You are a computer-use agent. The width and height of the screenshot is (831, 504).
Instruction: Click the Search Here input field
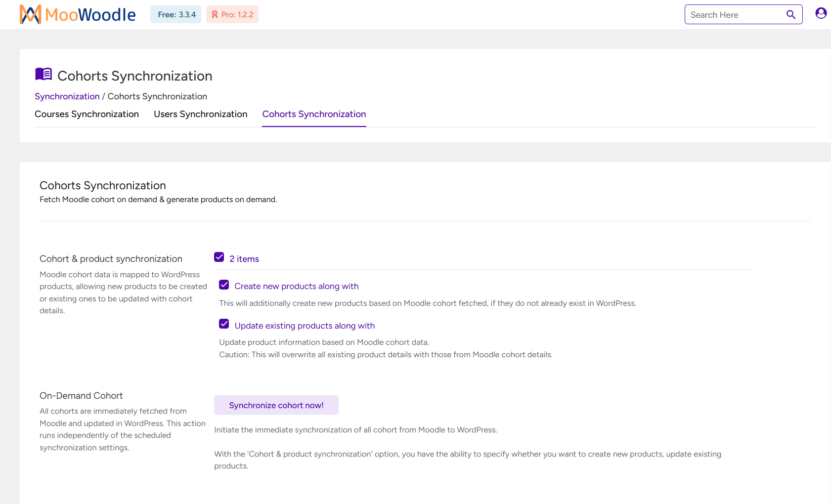[732, 14]
